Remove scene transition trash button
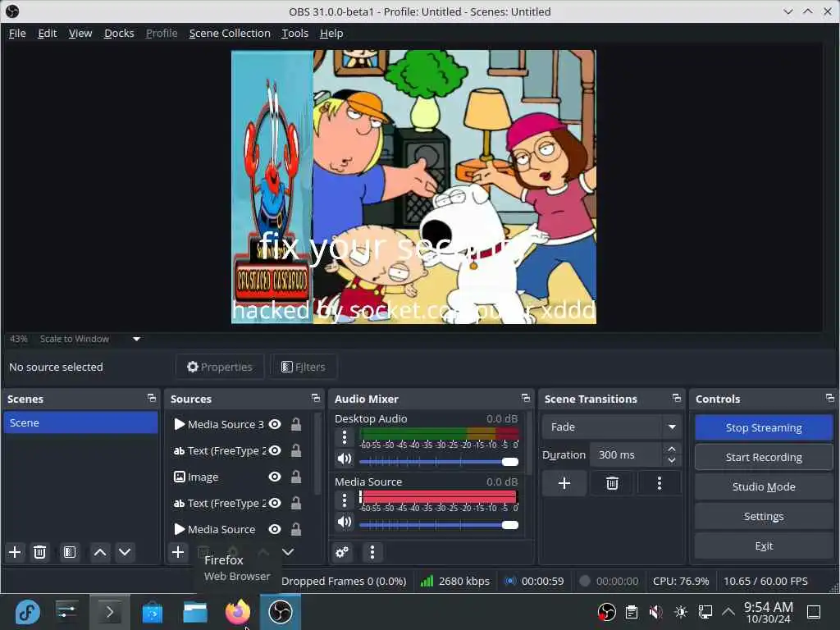 coord(612,483)
